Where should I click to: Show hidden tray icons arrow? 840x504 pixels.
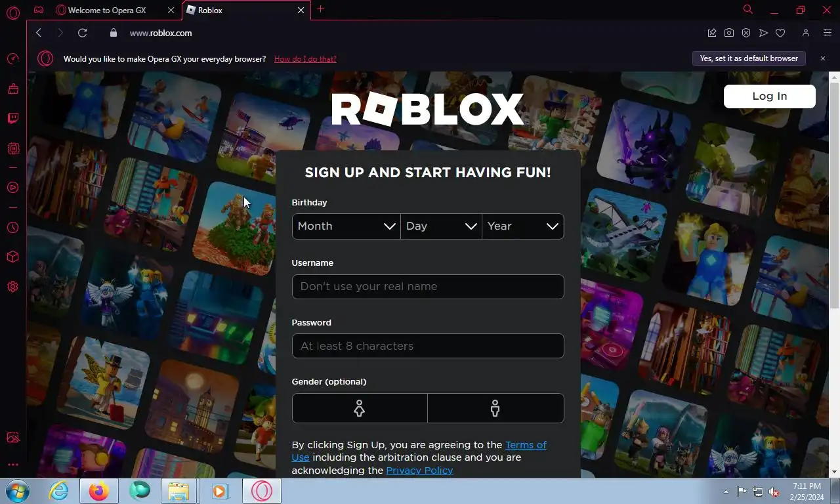point(726,492)
